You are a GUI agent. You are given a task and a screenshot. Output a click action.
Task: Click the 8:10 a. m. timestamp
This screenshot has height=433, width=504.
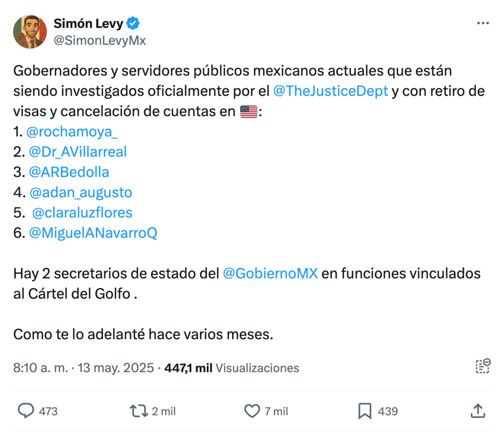(x=40, y=368)
